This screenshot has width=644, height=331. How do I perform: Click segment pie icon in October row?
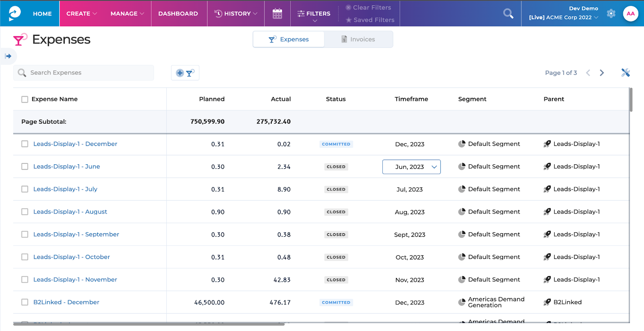click(462, 257)
